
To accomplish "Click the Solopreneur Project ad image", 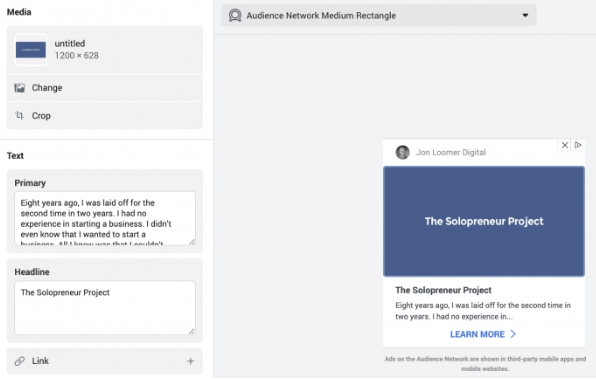I will point(484,221).
